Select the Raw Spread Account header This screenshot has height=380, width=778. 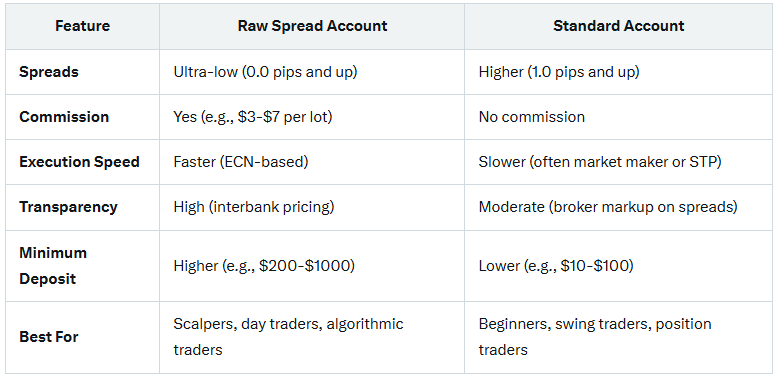pyautogui.click(x=312, y=26)
